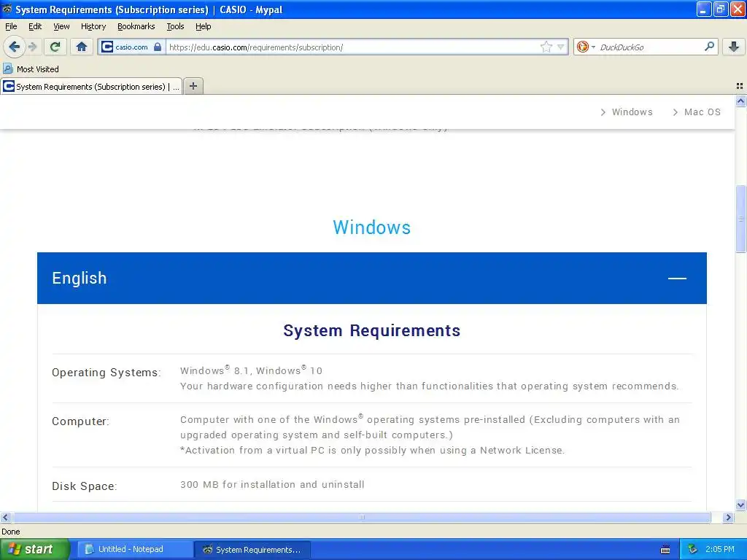This screenshot has width=747, height=560.
Task: Switch to Untitled - Notepad taskbar button
Action: click(134, 549)
